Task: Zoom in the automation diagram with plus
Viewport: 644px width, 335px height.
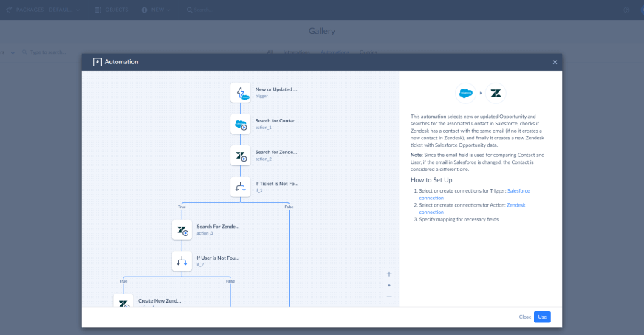Action: [389, 274]
